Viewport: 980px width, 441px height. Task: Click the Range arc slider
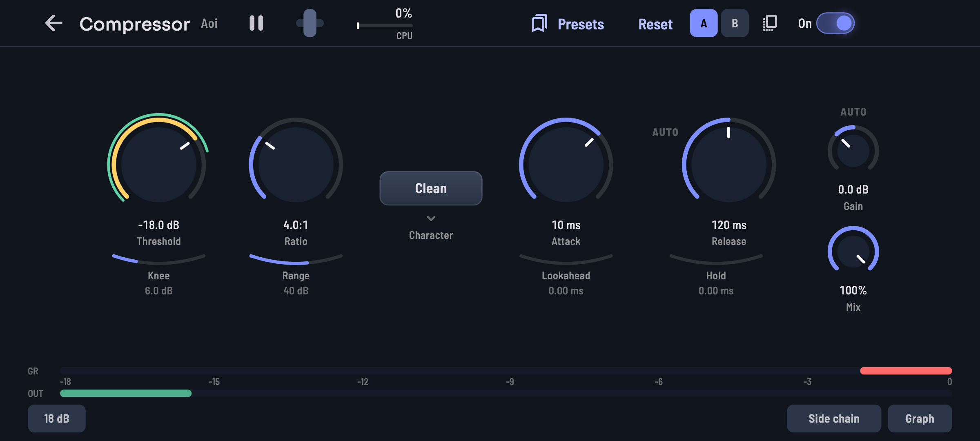point(296,259)
